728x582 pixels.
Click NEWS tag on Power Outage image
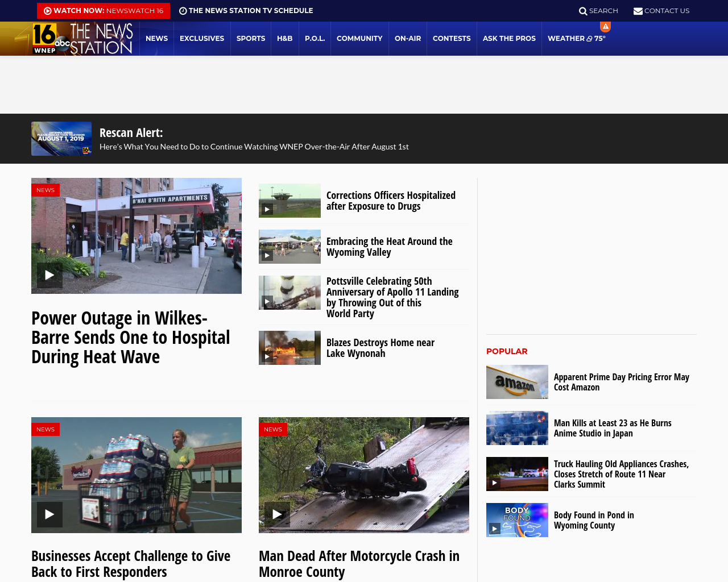point(45,190)
